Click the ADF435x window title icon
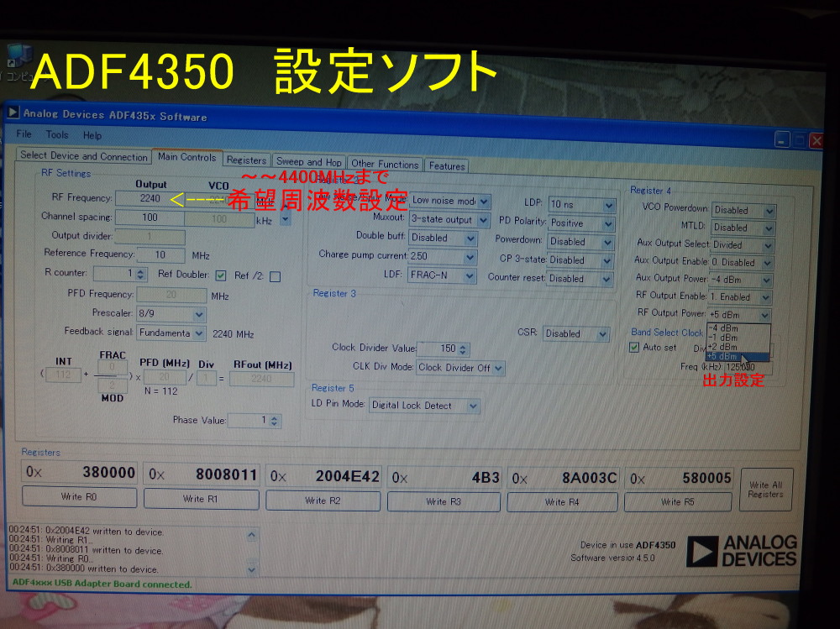 13,113
